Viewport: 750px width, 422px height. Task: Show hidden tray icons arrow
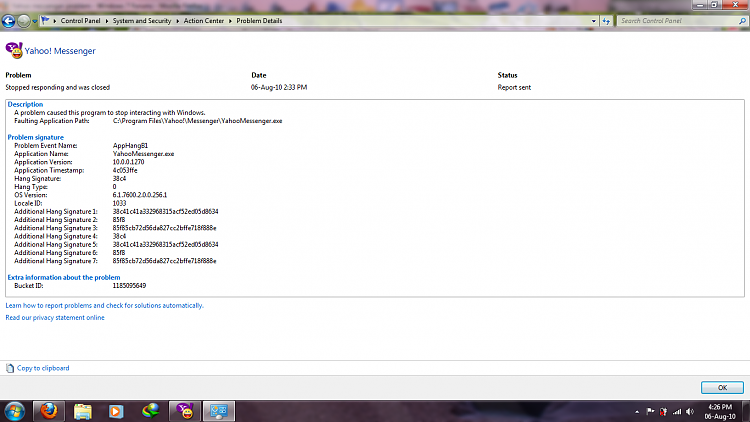coord(637,411)
